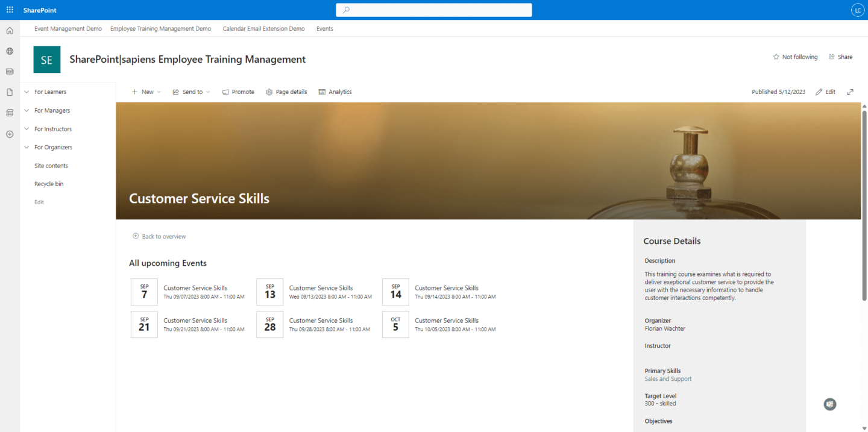
Task: Open My news icon in left rail
Action: [x=10, y=71]
